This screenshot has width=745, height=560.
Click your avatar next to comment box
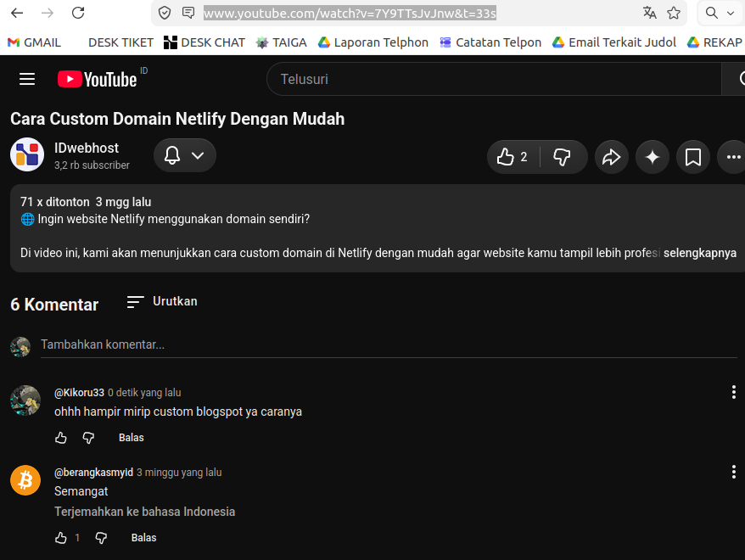click(x=20, y=347)
